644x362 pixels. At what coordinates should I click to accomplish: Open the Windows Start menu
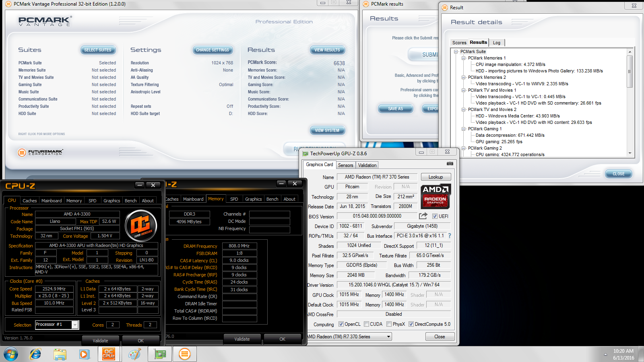(11, 354)
